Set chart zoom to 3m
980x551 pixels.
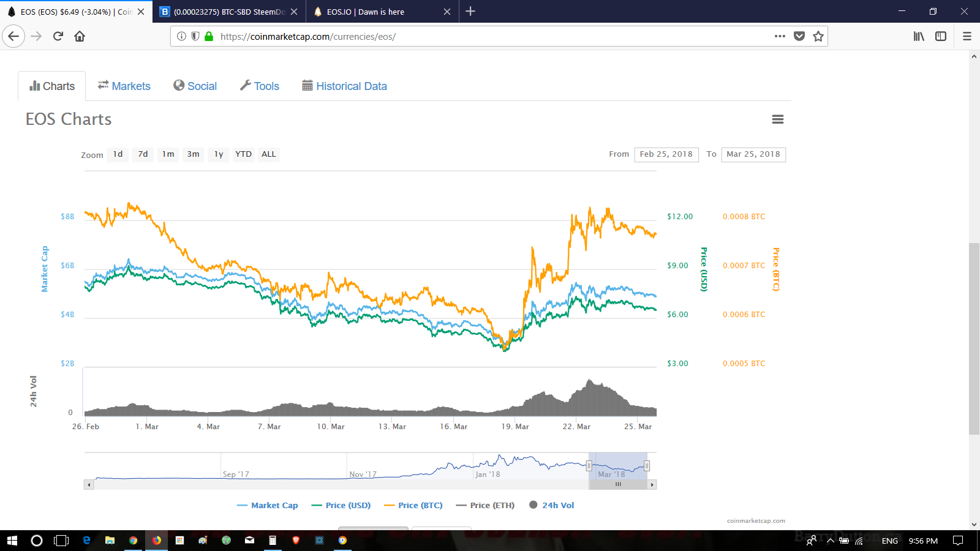click(x=194, y=154)
